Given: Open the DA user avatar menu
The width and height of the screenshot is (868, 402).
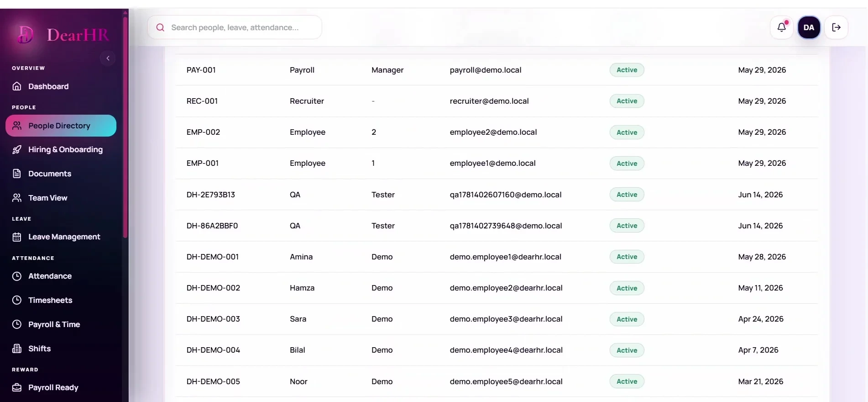Looking at the screenshot, I should point(809,27).
